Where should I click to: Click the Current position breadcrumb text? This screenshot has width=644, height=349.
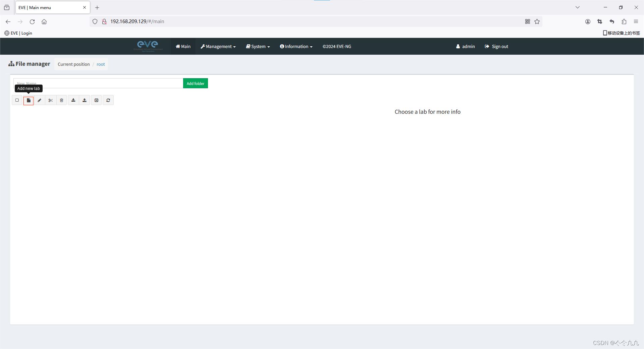74,64
